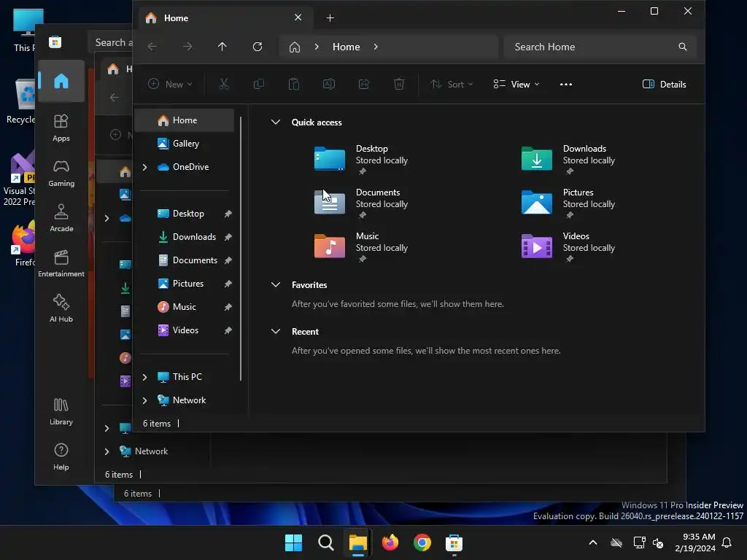
Task: Open Arcade section in Microsoft Store
Action: click(61, 218)
